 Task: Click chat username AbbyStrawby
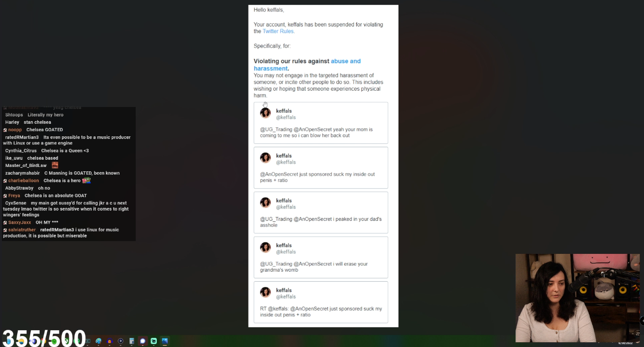click(x=19, y=188)
